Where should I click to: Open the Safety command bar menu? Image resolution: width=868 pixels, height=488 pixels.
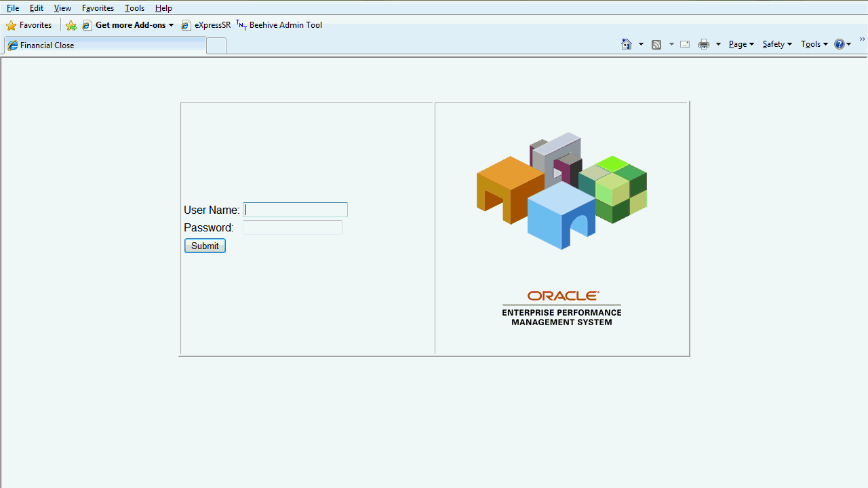pos(777,44)
